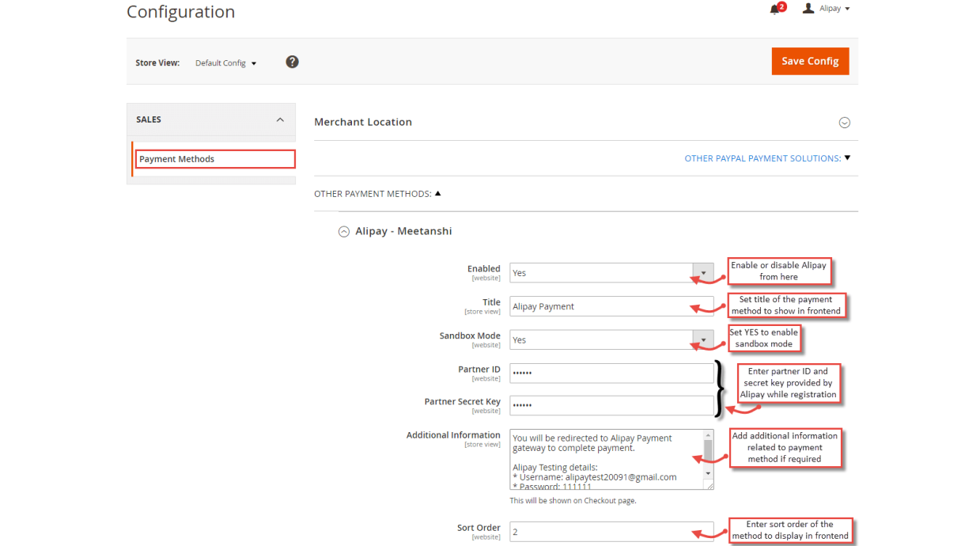Click the Partner Secret Key label
This screenshot has height=546, width=980.
pos(463,402)
